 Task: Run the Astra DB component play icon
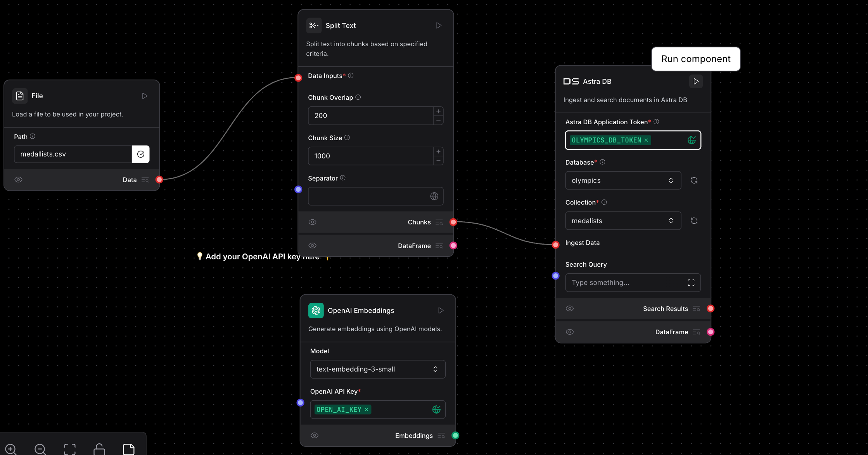[x=695, y=81]
